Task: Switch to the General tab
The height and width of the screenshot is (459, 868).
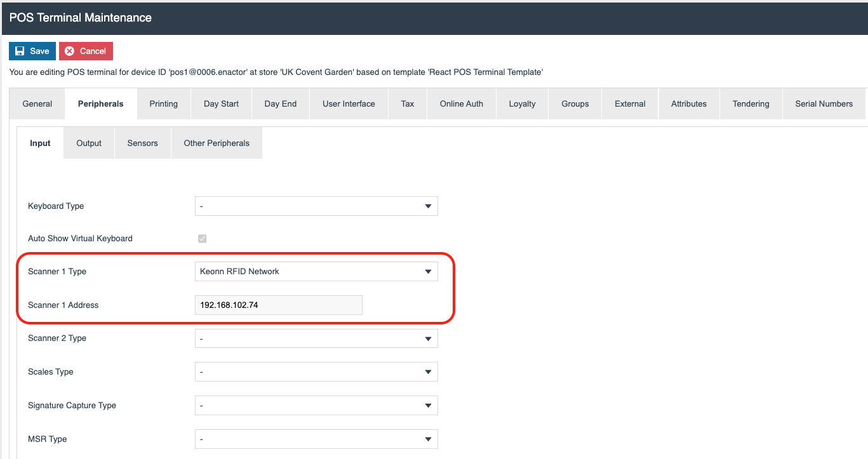Action: click(37, 104)
